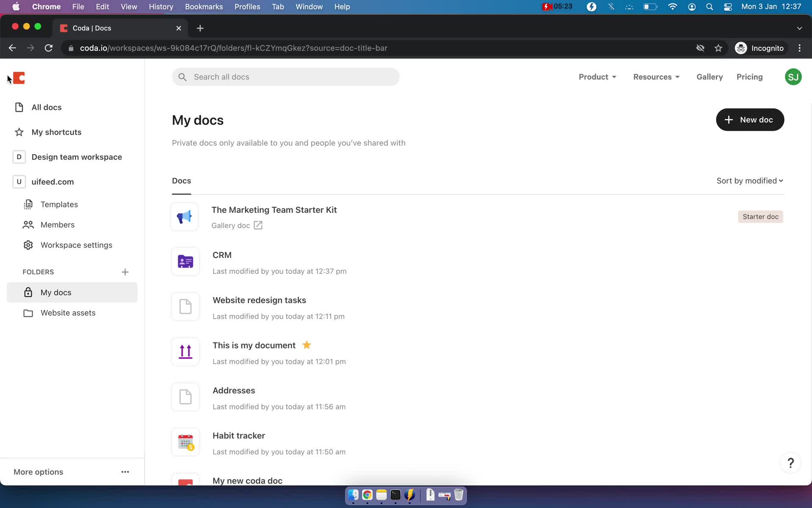812x508 pixels.
Task: Open Sort by modified dropdown
Action: point(750,181)
